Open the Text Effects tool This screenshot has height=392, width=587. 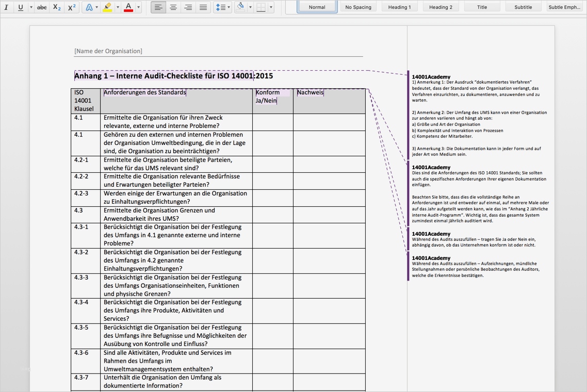[89, 7]
